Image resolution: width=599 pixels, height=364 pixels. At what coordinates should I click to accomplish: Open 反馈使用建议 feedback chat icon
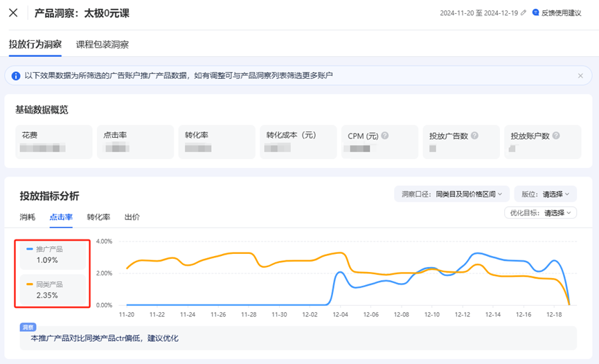pyautogui.click(x=535, y=12)
